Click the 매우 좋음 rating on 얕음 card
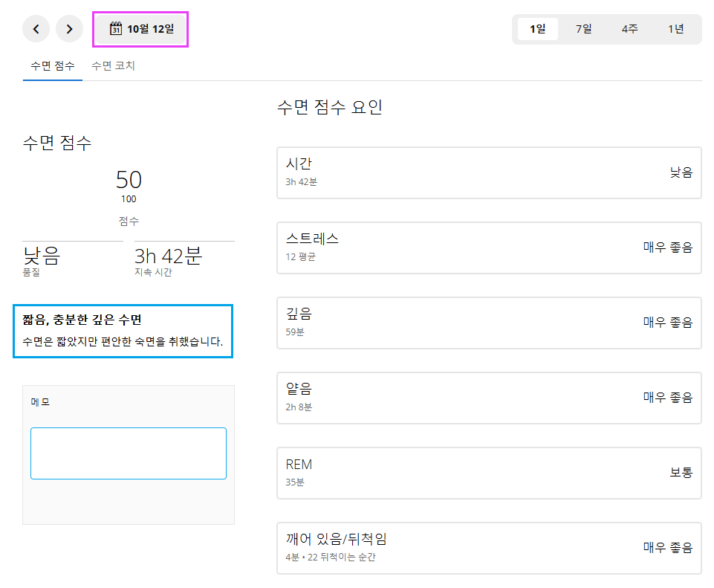 (x=668, y=397)
